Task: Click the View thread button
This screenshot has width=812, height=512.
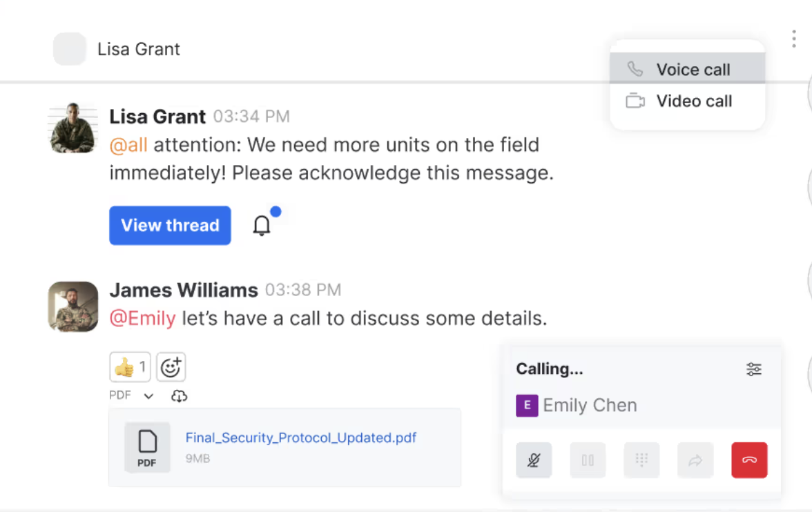Action: [170, 226]
